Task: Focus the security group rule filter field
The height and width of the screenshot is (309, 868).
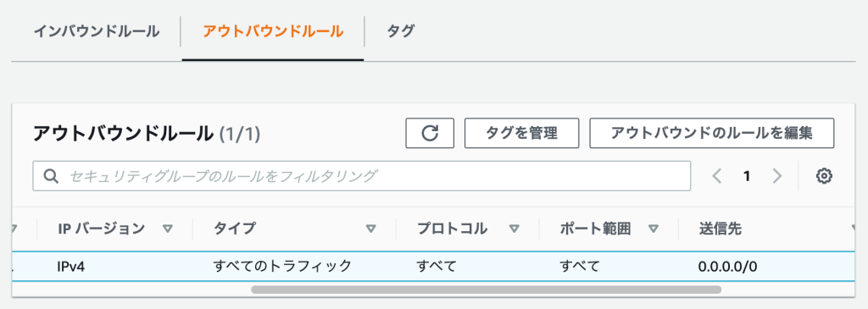Action: (361, 176)
